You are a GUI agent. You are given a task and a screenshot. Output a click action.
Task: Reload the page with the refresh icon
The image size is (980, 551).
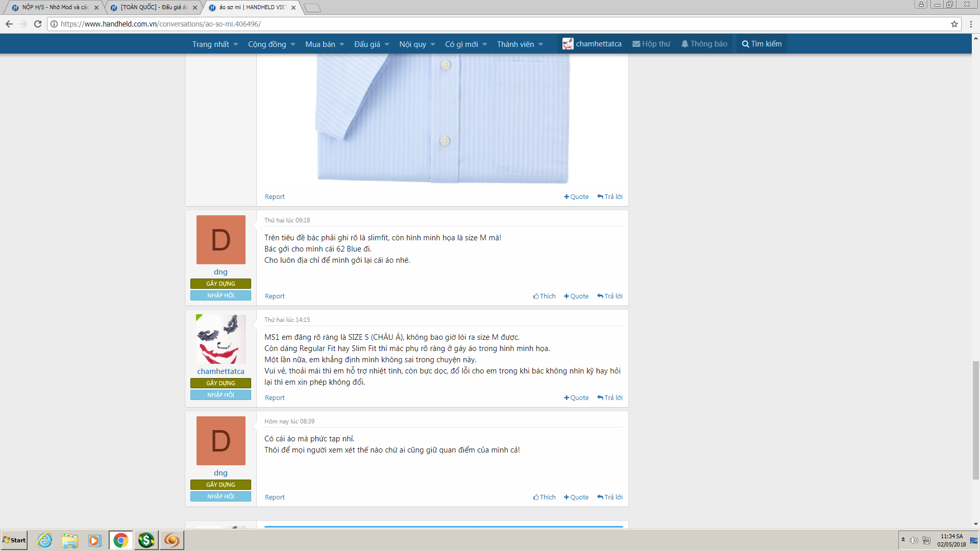tap(38, 24)
